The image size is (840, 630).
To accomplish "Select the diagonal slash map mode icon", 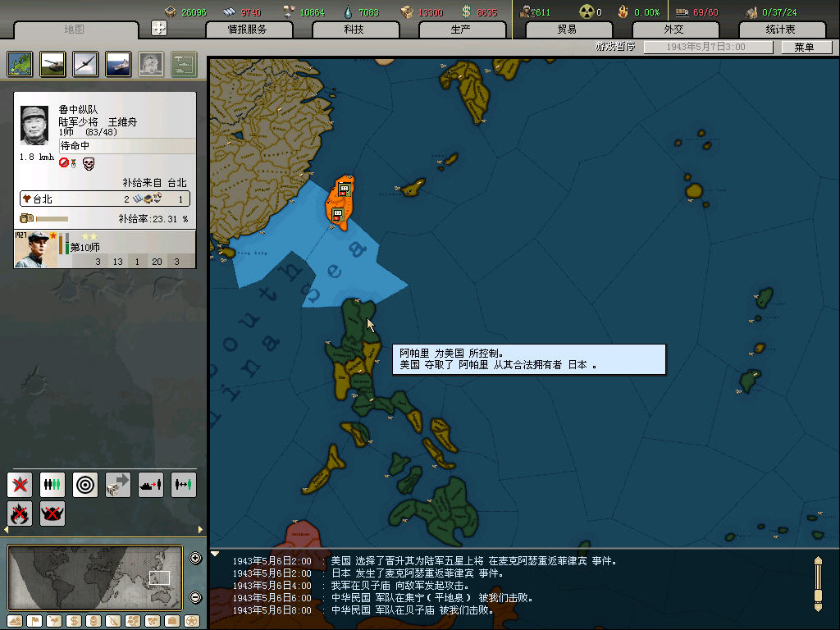I will (x=113, y=621).
